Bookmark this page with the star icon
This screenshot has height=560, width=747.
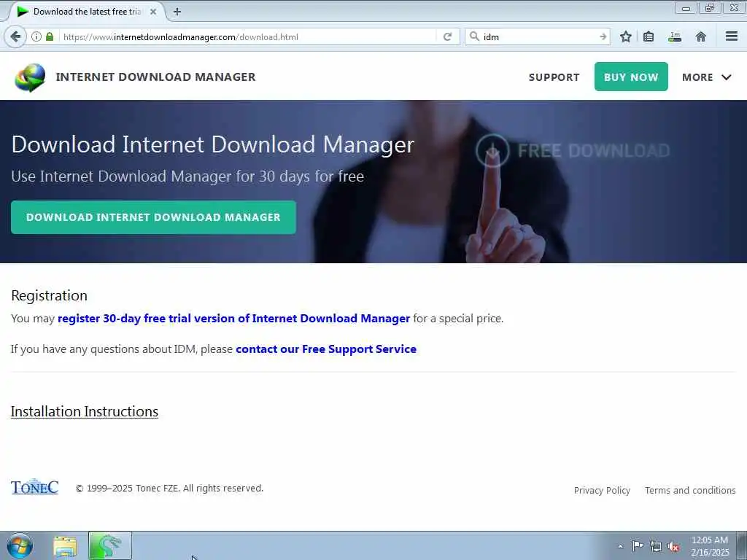626,36
